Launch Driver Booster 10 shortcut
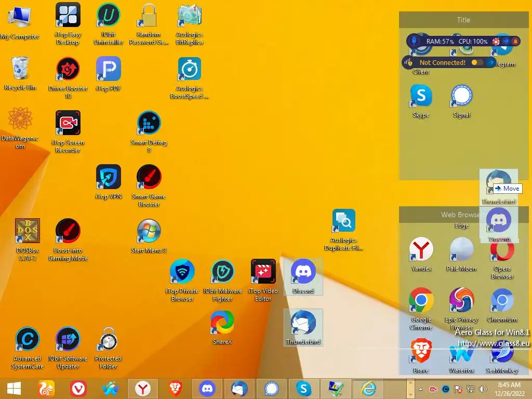 point(68,78)
